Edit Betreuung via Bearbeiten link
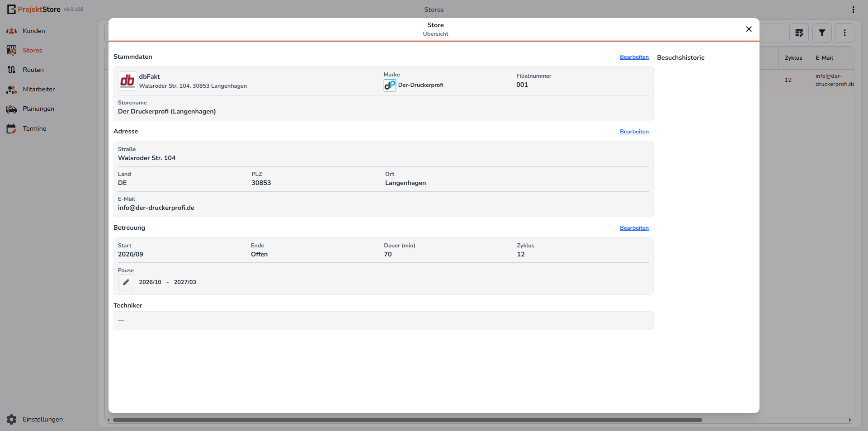This screenshot has width=868, height=431. [x=634, y=228]
